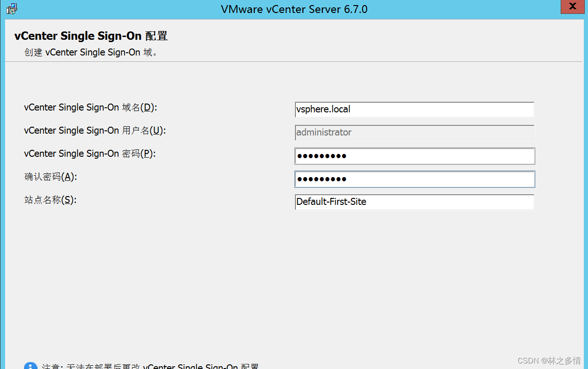Edit the Single Sign-On domain name field
588x369 pixels.
414,110
